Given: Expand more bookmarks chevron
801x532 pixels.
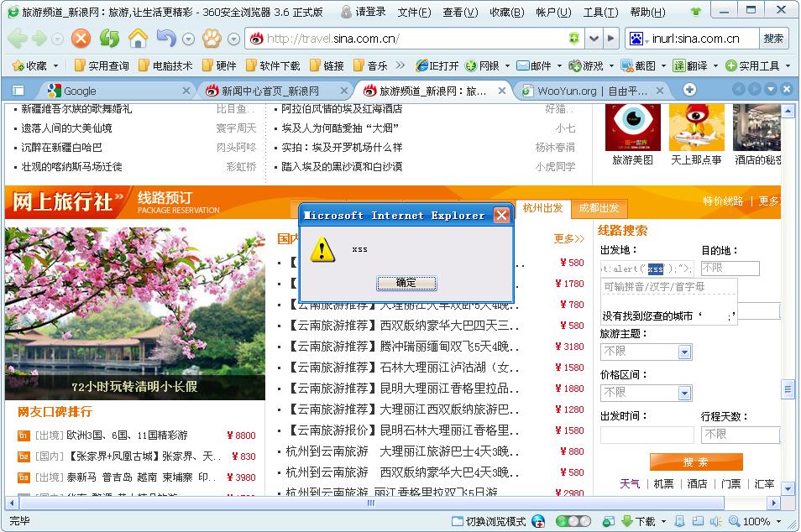Looking at the screenshot, I should pos(400,65).
